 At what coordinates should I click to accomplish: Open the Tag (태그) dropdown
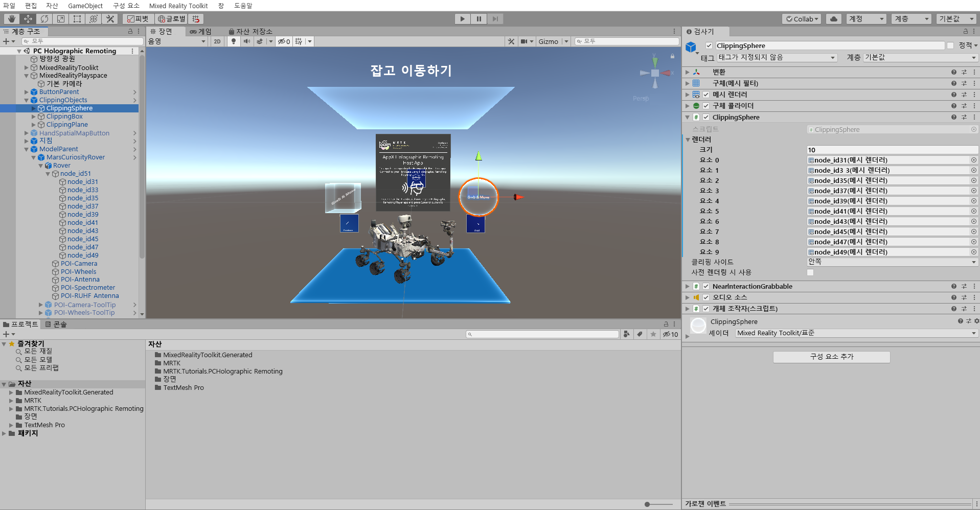point(777,58)
